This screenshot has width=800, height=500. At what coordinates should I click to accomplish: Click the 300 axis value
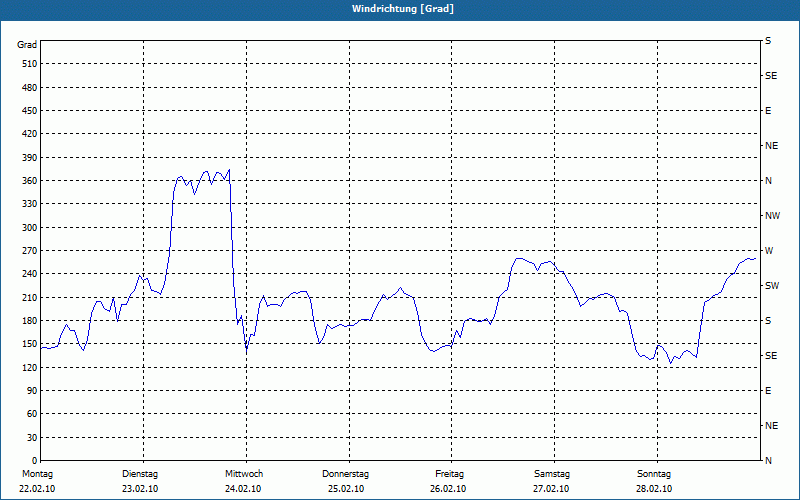tap(30, 228)
